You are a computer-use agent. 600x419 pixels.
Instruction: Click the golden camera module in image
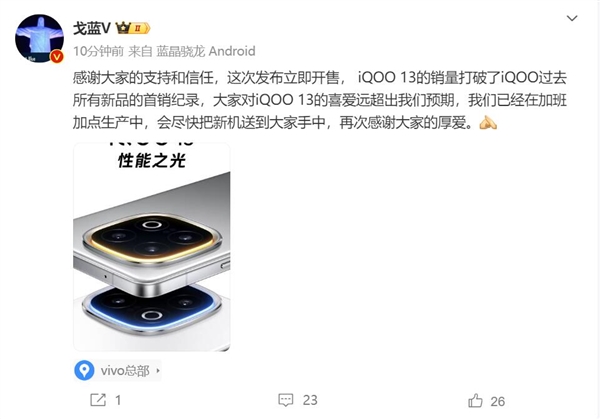[152, 238]
